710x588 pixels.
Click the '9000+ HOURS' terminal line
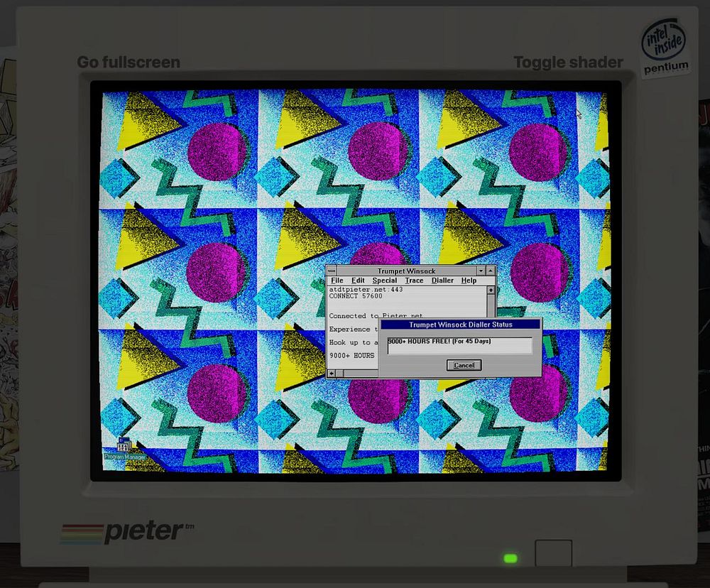tap(352, 356)
